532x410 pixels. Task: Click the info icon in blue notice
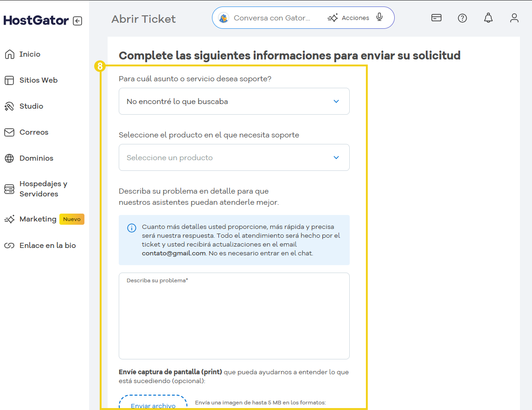coord(132,228)
